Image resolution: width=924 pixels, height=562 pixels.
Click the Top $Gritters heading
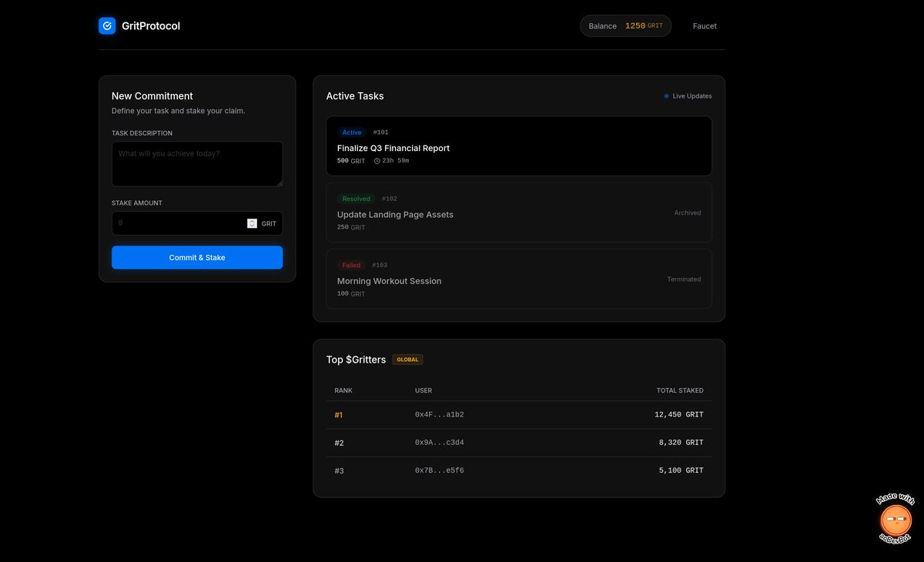356,360
